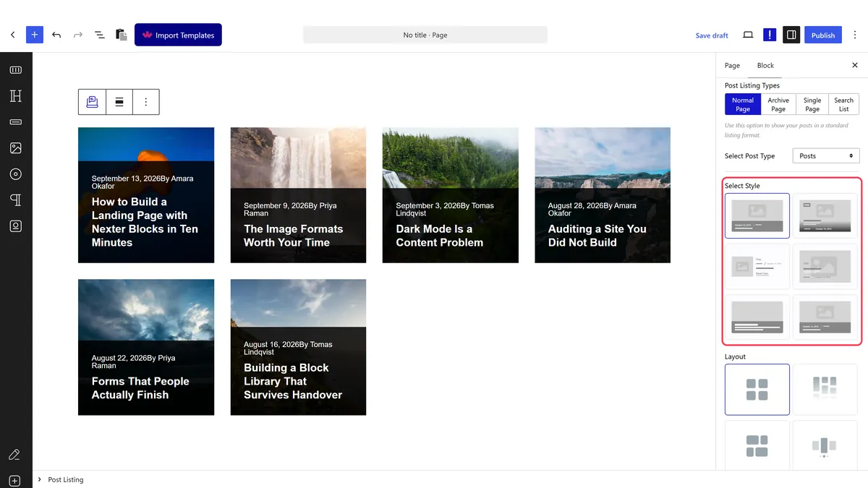This screenshot has width=868, height=488.
Task: Publish the page
Action: [x=823, y=35]
